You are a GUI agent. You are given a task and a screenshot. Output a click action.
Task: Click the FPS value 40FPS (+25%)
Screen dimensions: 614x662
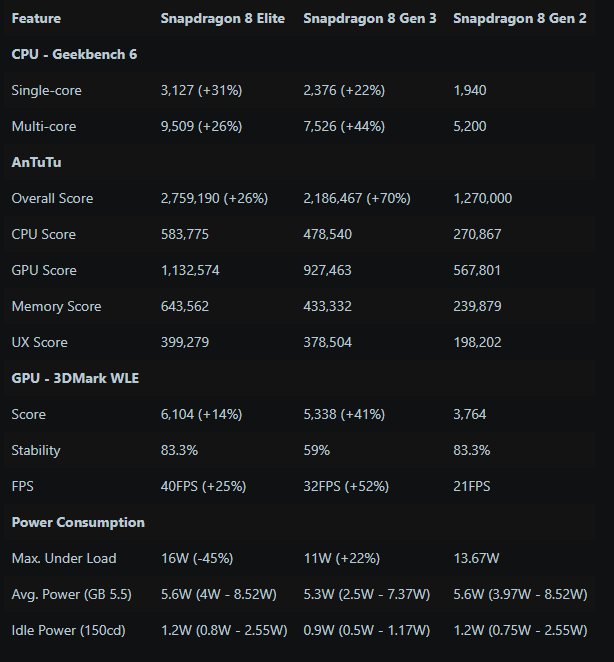pyautogui.click(x=204, y=486)
